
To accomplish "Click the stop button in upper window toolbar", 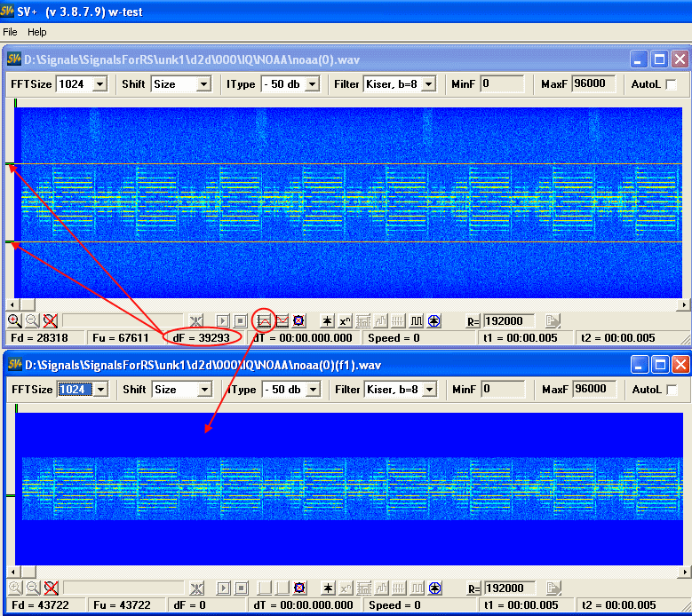I will coord(240,320).
